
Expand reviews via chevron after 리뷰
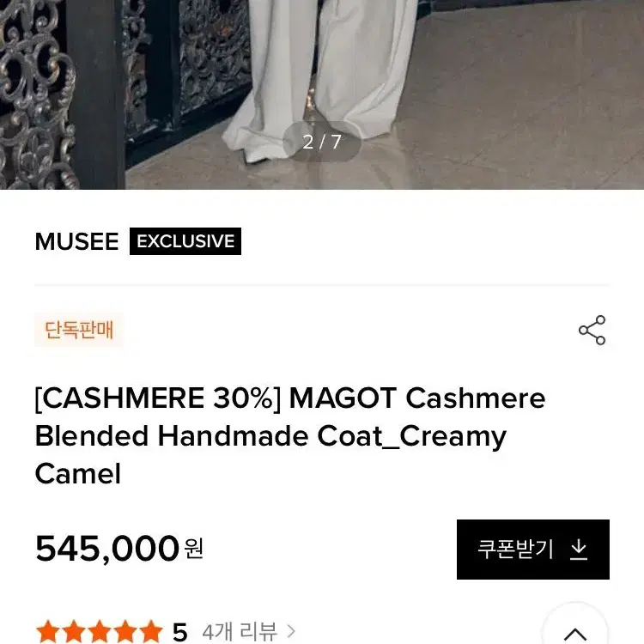point(291,631)
